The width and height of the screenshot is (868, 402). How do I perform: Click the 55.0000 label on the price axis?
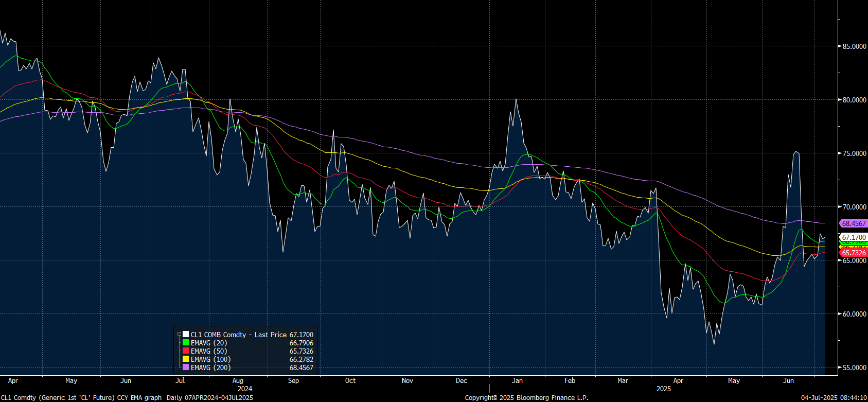854,368
